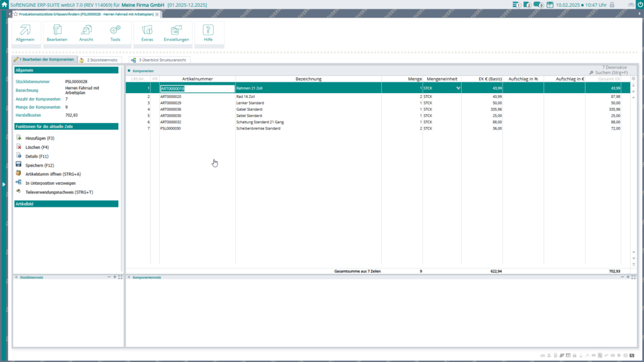
Task: Expand the left sidebar arrow handle
Action: tap(3, 184)
